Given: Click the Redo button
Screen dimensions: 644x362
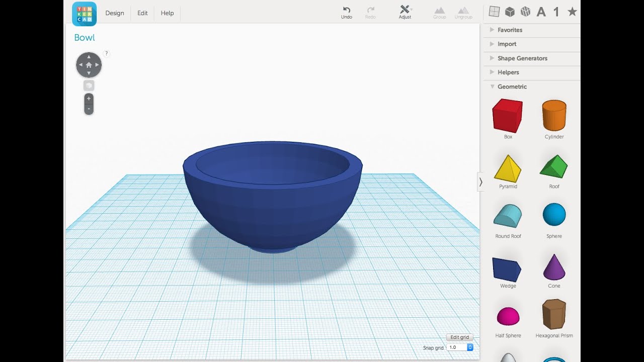Looking at the screenshot, I should click(370, 13).
